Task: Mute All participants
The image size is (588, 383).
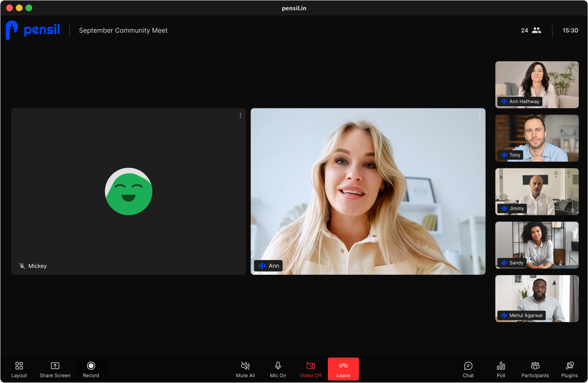Action: click(x=245, y=370)
